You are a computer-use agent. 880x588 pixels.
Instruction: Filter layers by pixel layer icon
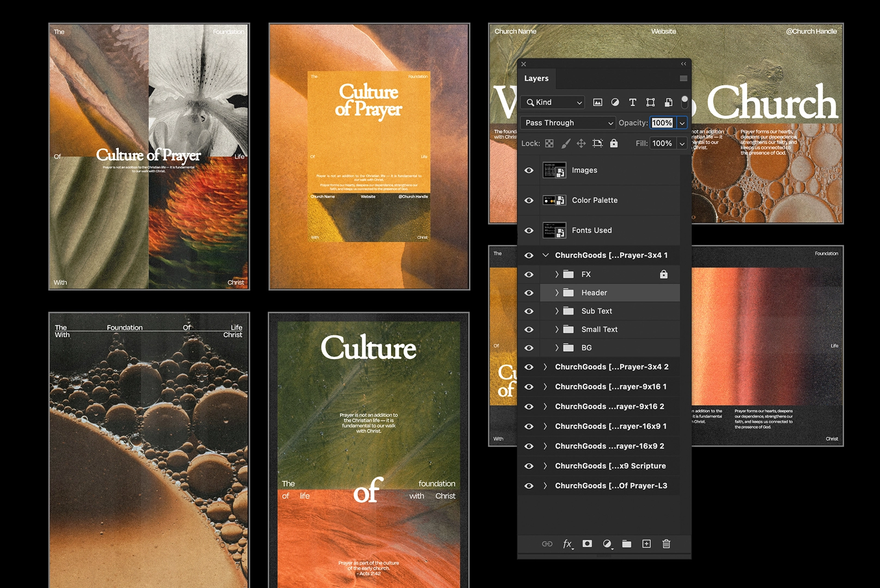click(x=597, y=102)
